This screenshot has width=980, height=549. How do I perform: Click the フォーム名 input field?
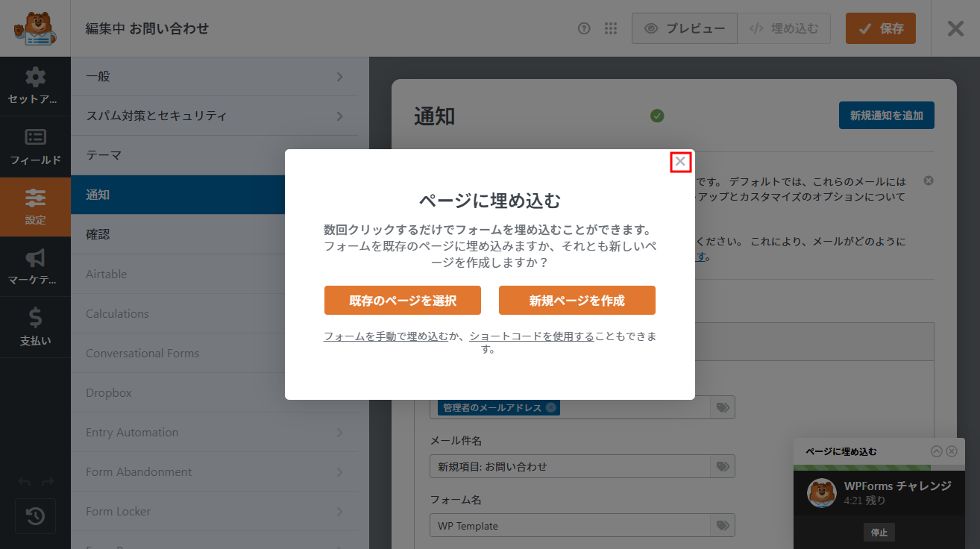pos(571,526)
